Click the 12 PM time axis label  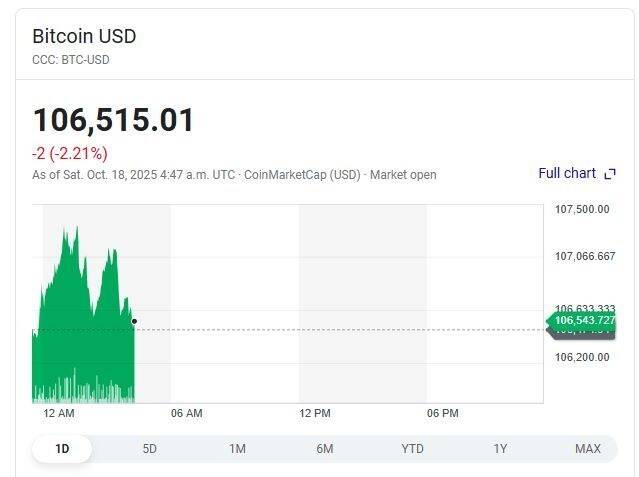[315, 413]
